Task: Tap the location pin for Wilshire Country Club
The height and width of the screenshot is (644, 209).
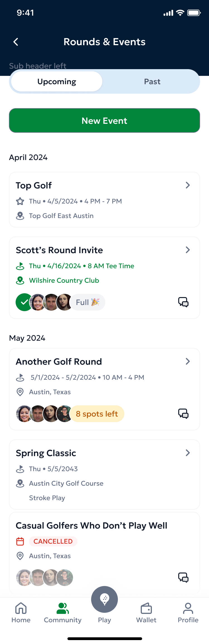Action: point(20,280)
